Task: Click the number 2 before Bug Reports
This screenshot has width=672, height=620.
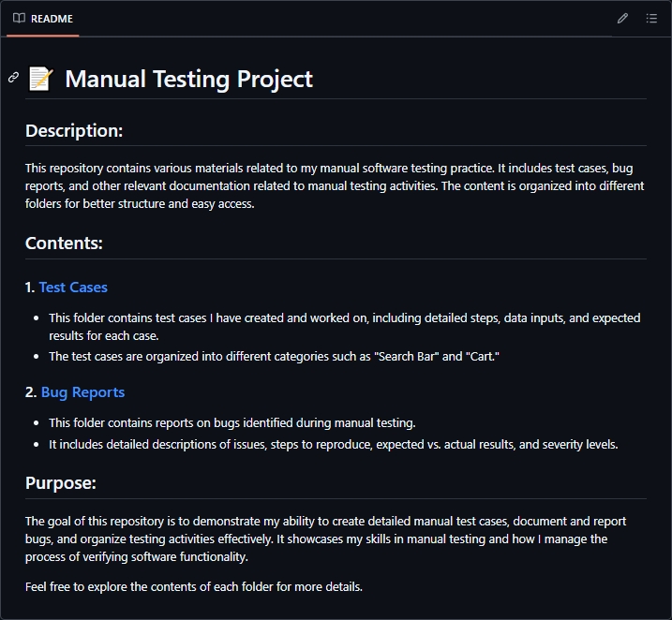Action: coord(30,392)
